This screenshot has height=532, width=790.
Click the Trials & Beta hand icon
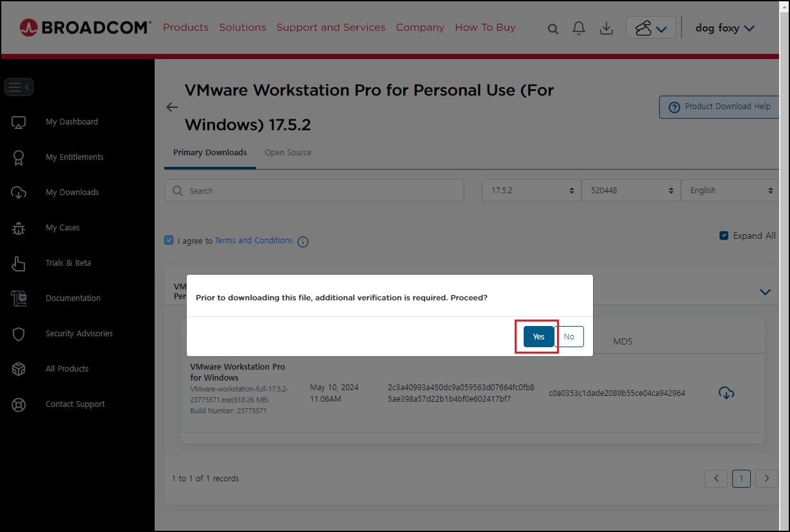pyautogui.click(x=19, y=263)
